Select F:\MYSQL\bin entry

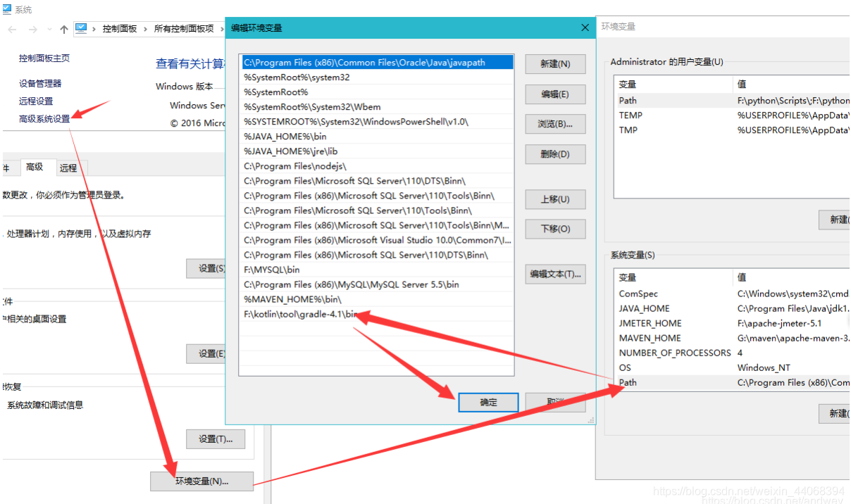coord(377,270)
